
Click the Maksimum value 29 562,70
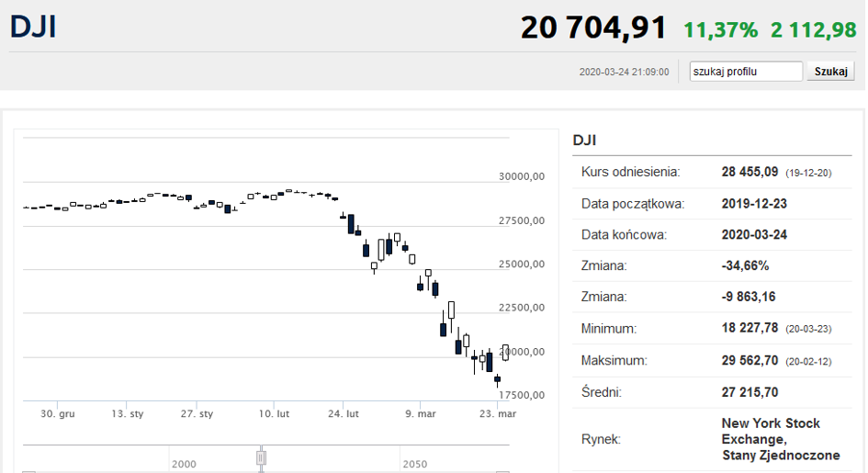(750, 360)
